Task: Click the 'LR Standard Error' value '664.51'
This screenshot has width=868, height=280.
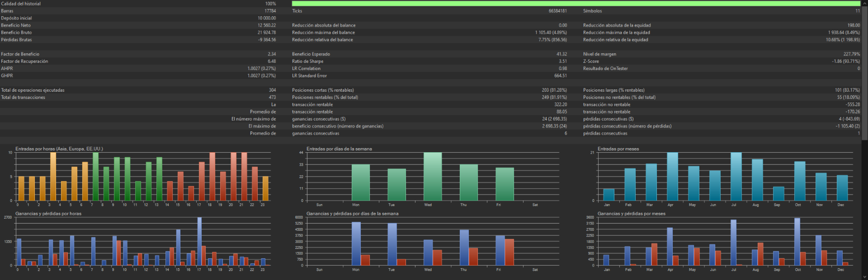Action: tap(561, 76)
